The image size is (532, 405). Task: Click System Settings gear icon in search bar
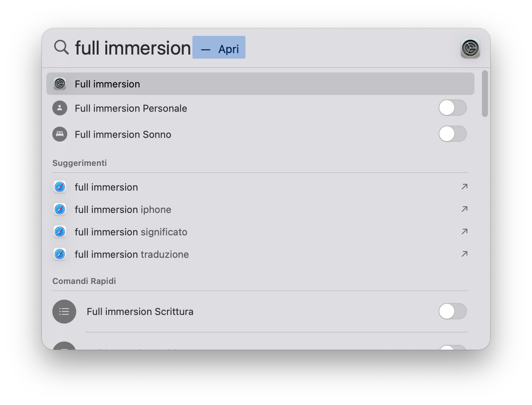pos(470,49)
